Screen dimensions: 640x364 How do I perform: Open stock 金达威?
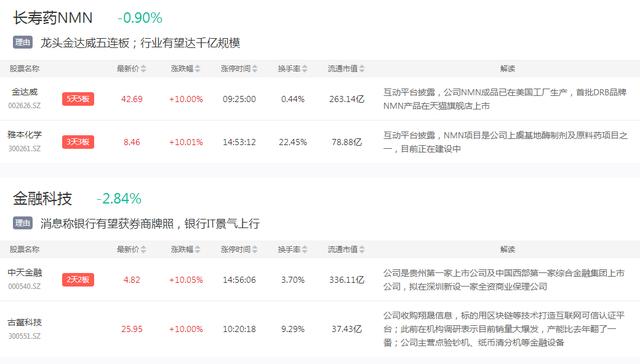24,92
